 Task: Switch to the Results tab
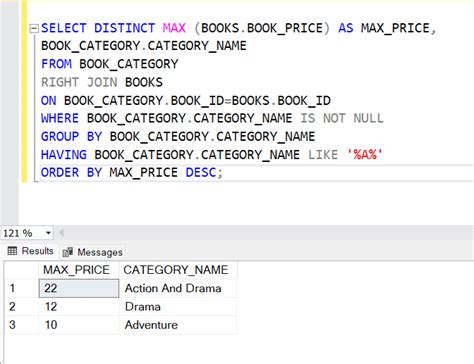(30, 251)
